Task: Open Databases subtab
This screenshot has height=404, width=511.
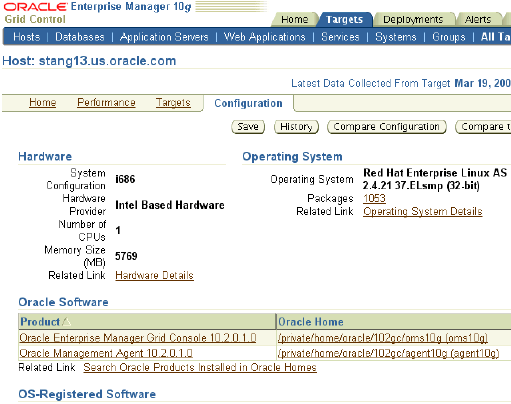Action: click(80, 37)
